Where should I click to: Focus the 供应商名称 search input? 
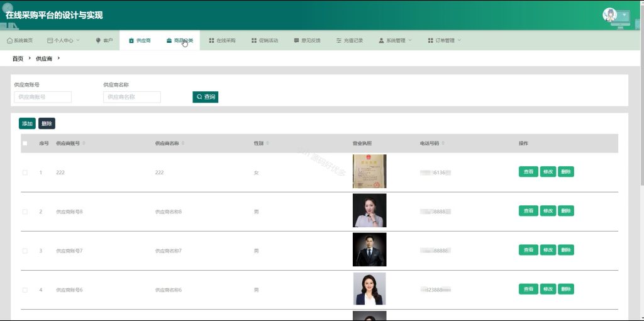tap(132, 97)
